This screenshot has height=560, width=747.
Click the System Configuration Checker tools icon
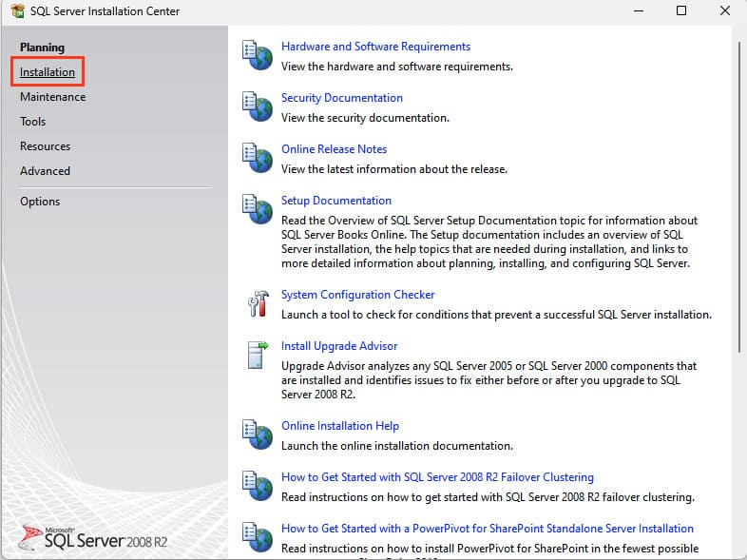click(x=257, y=304)
